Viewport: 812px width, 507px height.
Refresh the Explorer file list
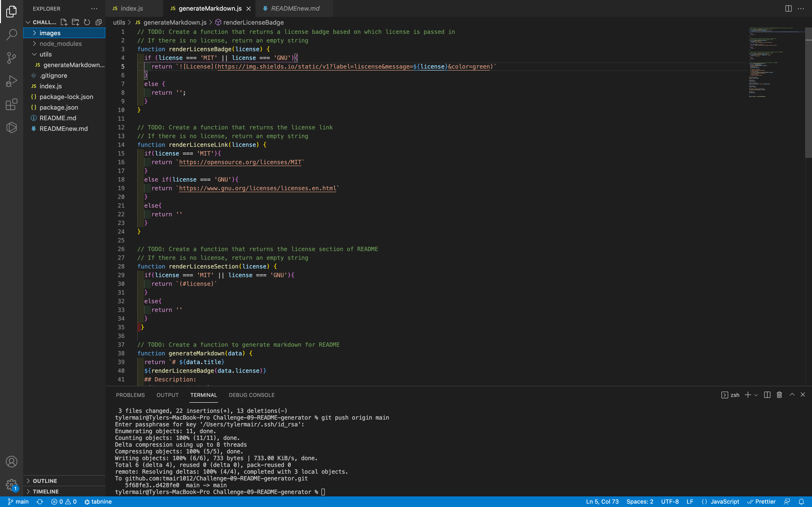coord(87,22)
